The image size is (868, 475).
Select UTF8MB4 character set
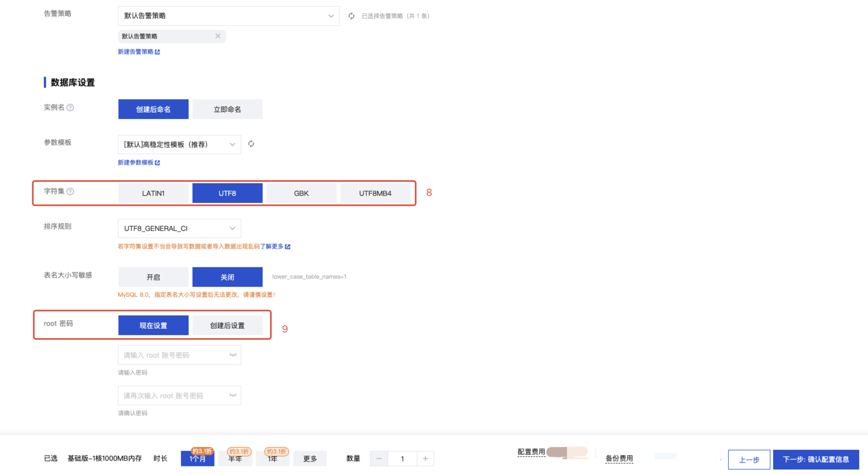pyautogui.click(x=375, y=193)
